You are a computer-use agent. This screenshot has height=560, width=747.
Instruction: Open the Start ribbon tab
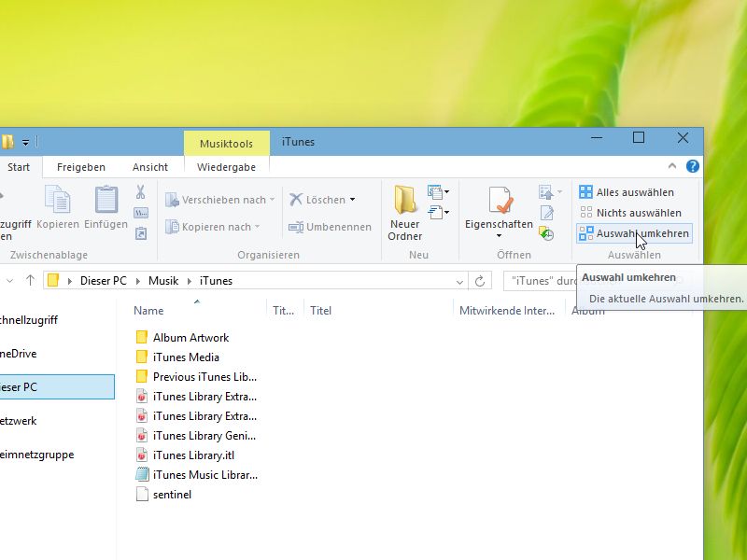[x=19, y=167]
